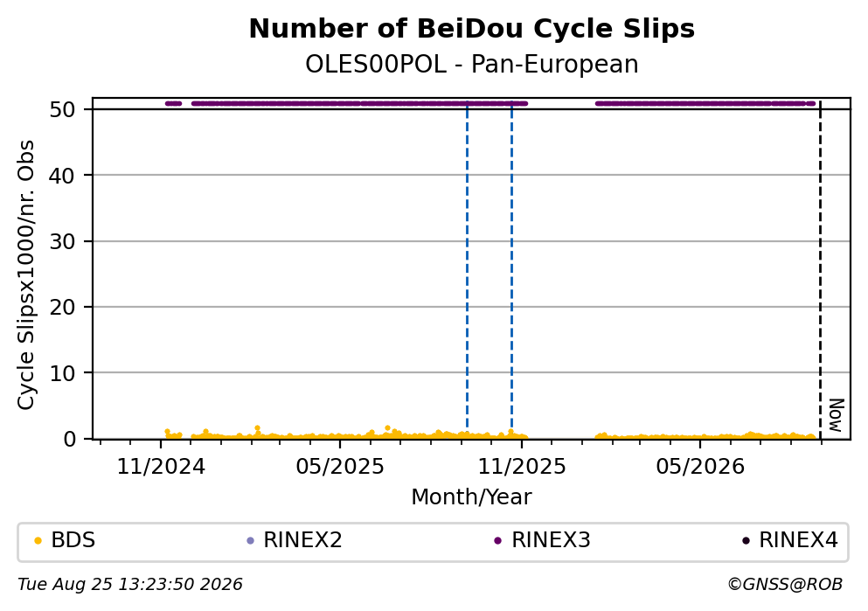The width and height of the screenshot is (868, 611).
Task: Click the RINEX2 legend dot
Action: (x=250, y=541)
